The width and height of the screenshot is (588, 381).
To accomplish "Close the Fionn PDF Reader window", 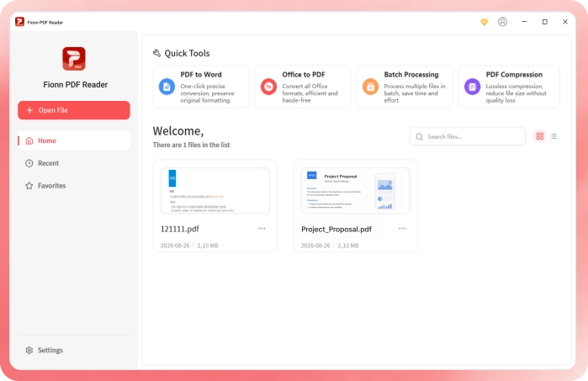I will 565,22.
